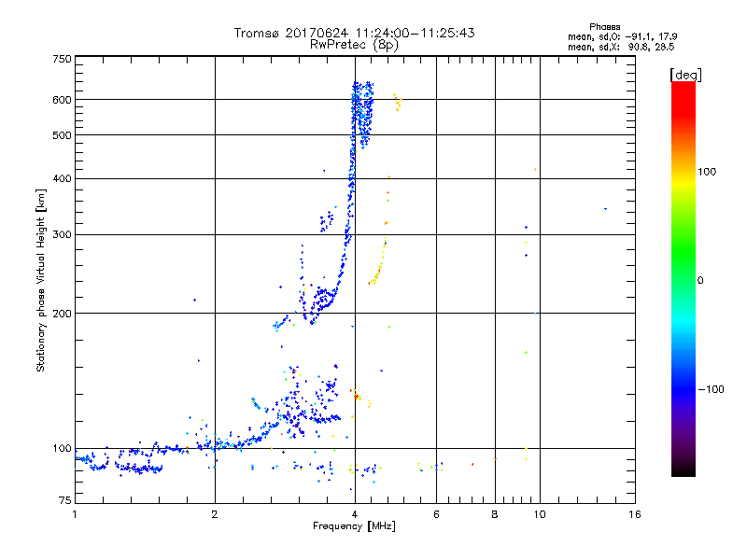The height and width of the screenshot is (560, 747).
Task: Click the 'Frequency [MHz]' x-axis label
Action: 354,526
